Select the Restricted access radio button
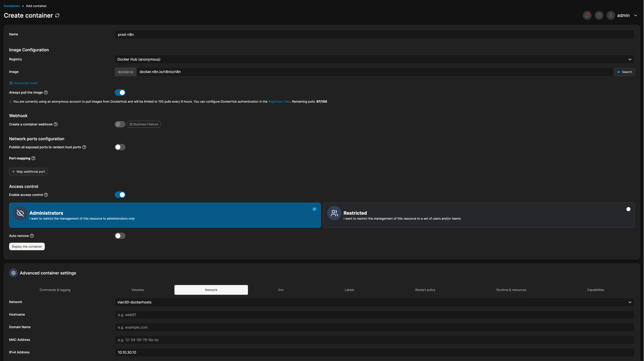This screenshot has height=361, width=644. (628, 209)
